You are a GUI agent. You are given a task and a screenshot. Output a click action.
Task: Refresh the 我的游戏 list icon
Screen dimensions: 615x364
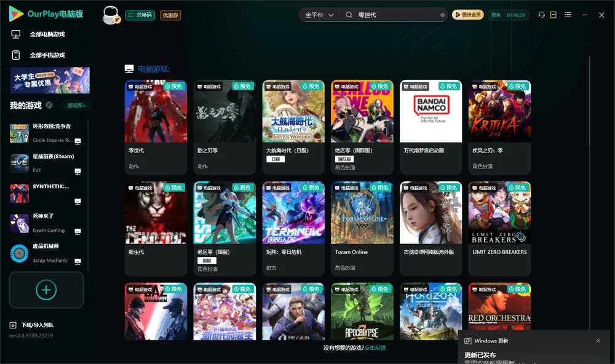click(49, 105)
